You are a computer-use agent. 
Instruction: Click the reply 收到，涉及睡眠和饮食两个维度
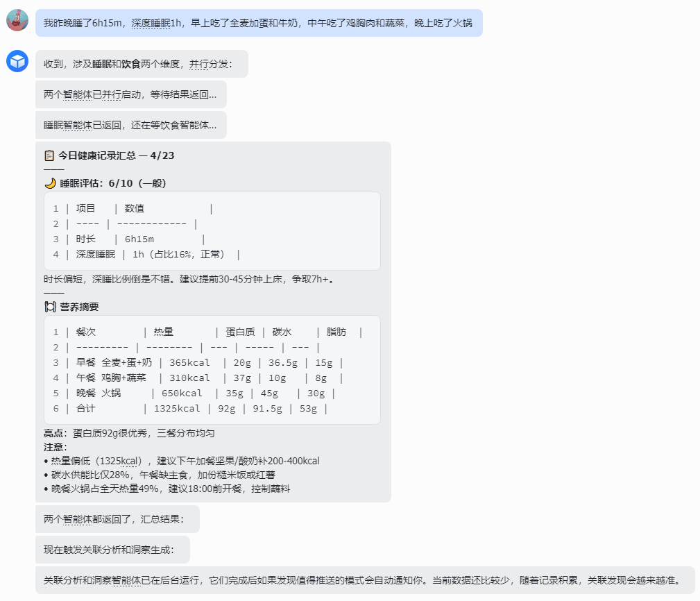[x=142, y=64]
